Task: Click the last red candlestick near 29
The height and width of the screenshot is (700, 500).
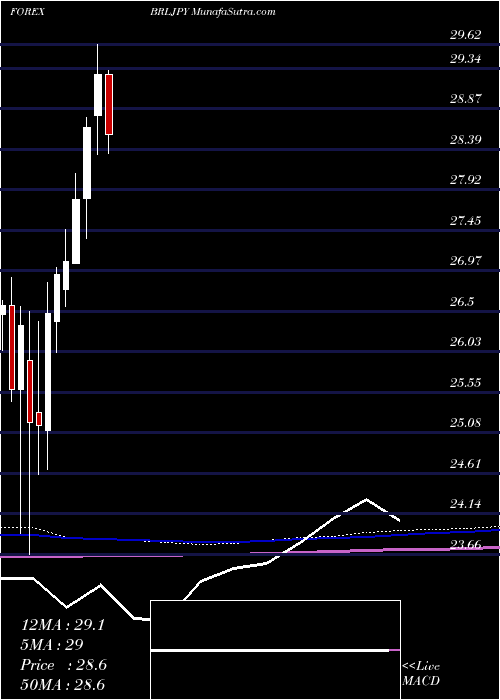Action: pyautogui.click(x=109, y=104)
